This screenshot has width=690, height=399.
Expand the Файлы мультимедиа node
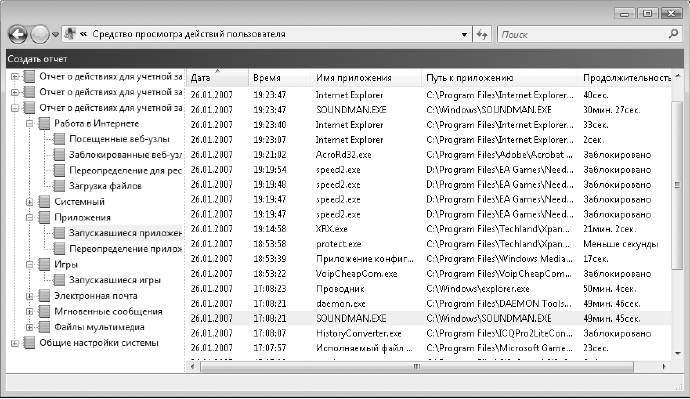coord(29,327)
